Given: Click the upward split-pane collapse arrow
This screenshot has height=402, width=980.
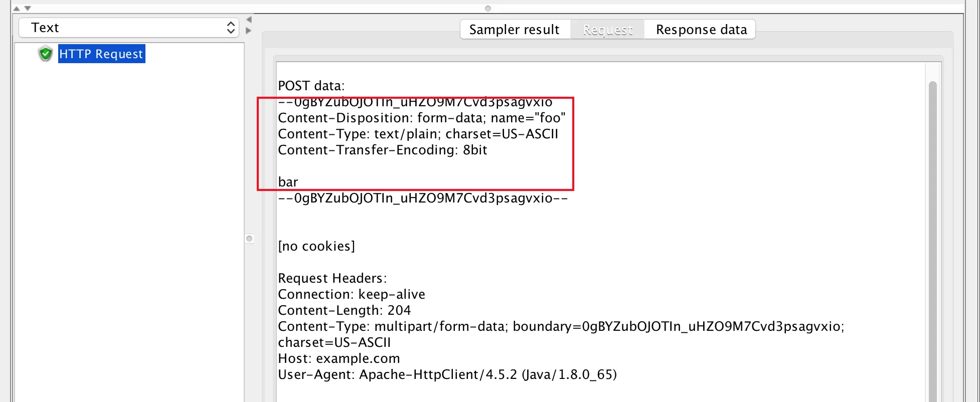Looking at the screenshot, I should 17,9.
